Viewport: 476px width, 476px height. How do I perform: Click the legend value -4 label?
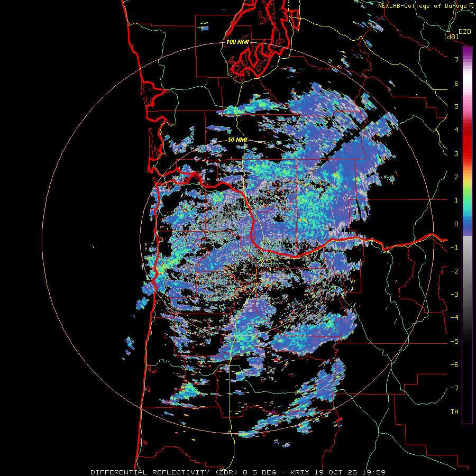coord(454,318)
